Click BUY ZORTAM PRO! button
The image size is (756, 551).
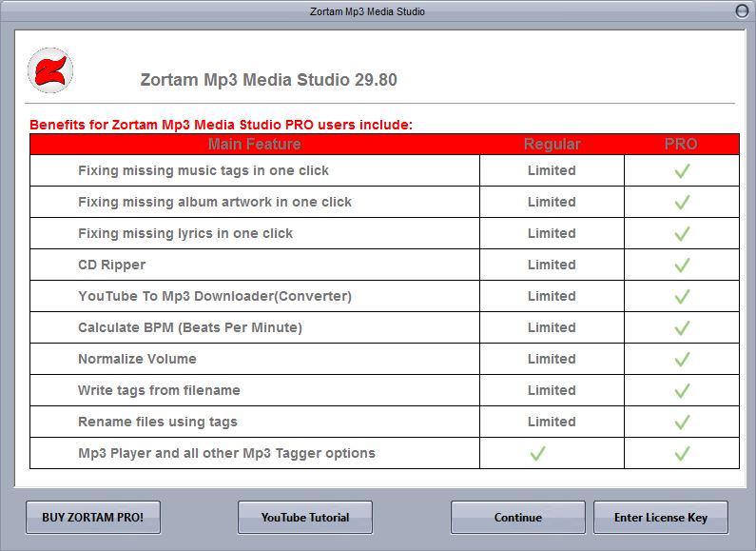(x=93, y=518)
